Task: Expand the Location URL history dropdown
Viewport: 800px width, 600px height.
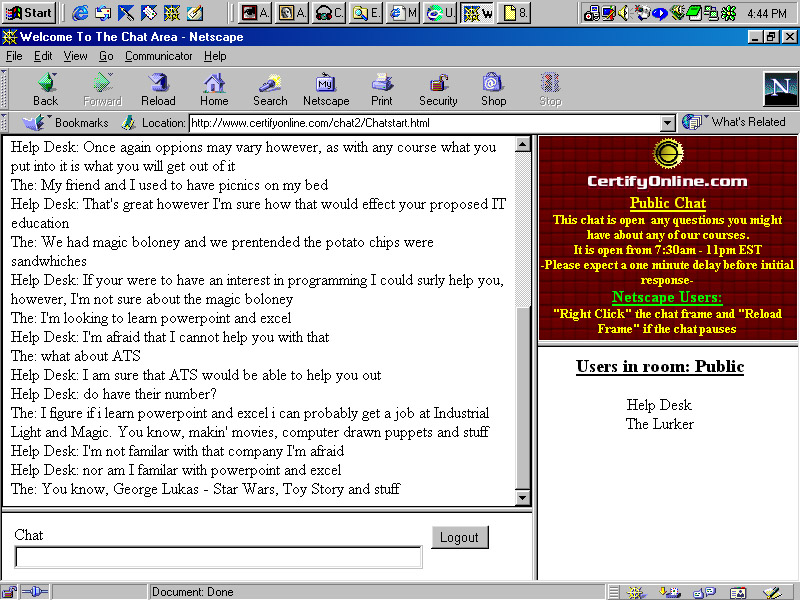Action: point(667,123)
